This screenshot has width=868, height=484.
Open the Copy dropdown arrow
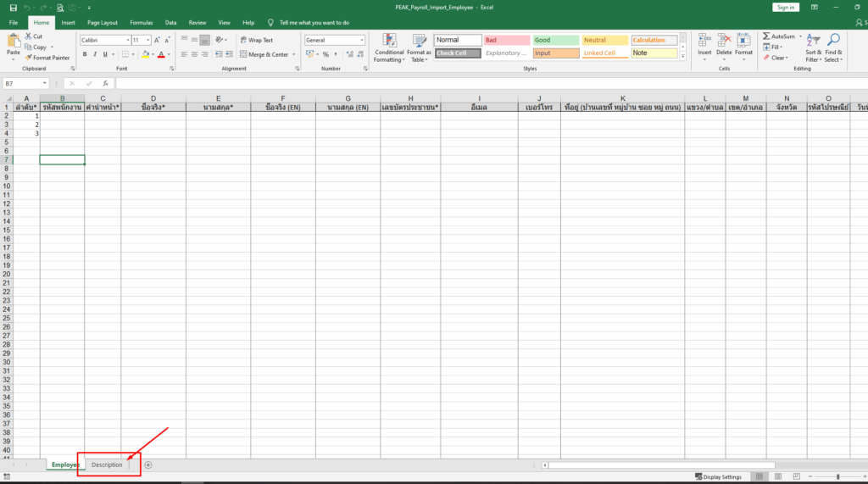coord(52,47)
